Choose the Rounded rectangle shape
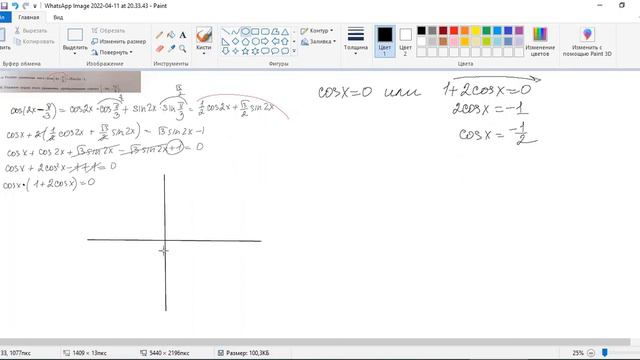 coord(265,31)
